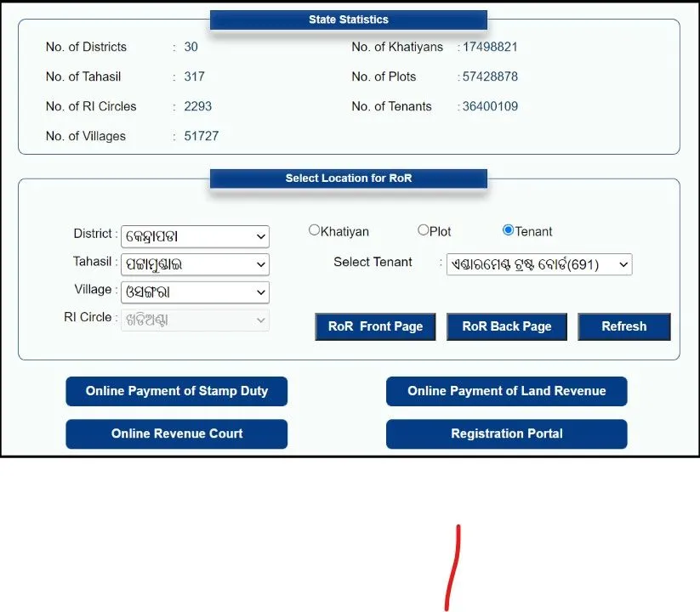Open the District dropdown
The height and width of the screenshot is (612, 700).
(x=195, y=236)
